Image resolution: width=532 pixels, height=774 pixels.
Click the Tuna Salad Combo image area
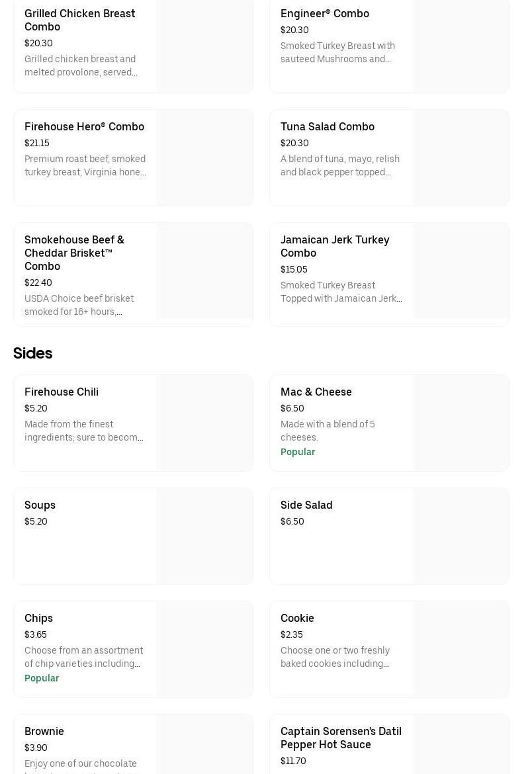point(461,158)
